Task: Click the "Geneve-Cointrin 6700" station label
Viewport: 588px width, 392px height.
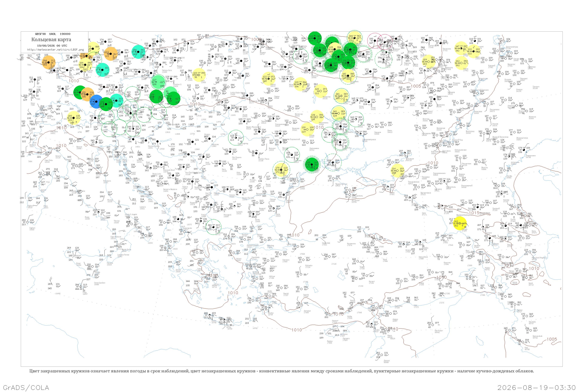Action: coord(41,122)
